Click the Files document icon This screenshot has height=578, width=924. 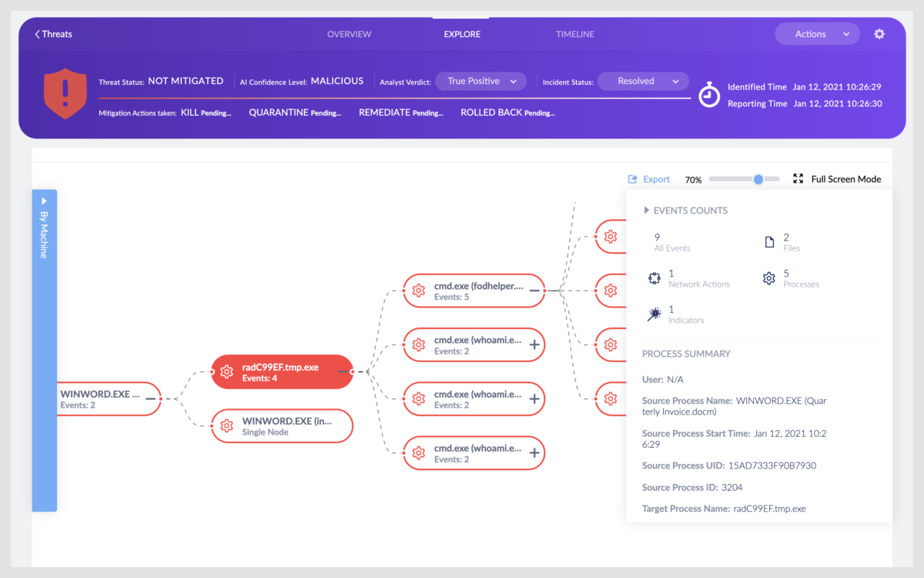pos(769,243)
